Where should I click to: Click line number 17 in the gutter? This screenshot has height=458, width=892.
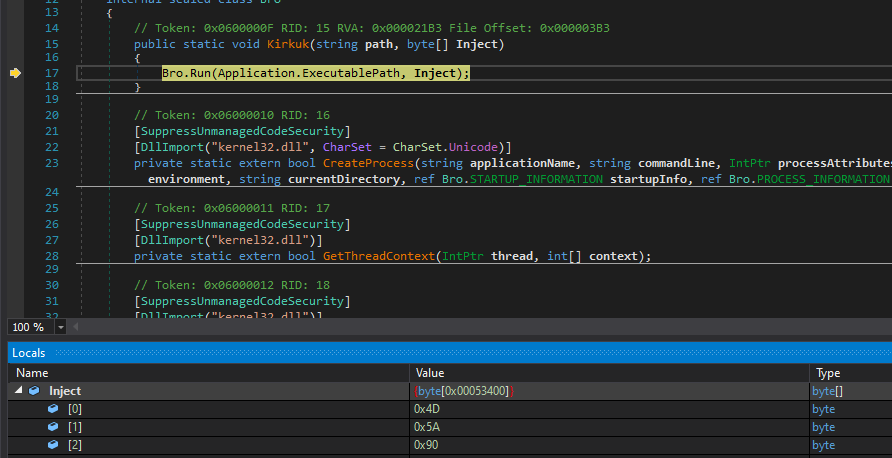pos(52,73)
